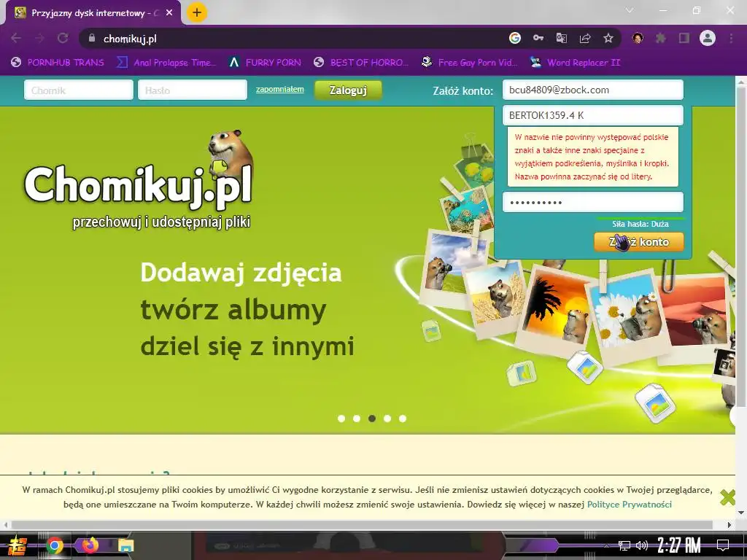This screenshot has height=560, width=747.
Task: Dismiss the cookies notice with green X
Action: (727, 497)
